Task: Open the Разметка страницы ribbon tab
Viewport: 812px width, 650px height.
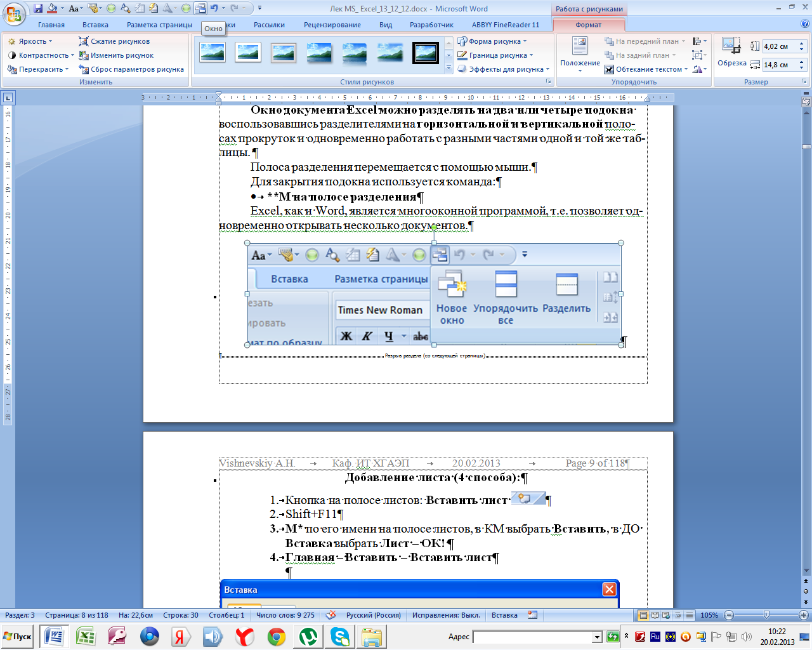Action: point(159,25)
